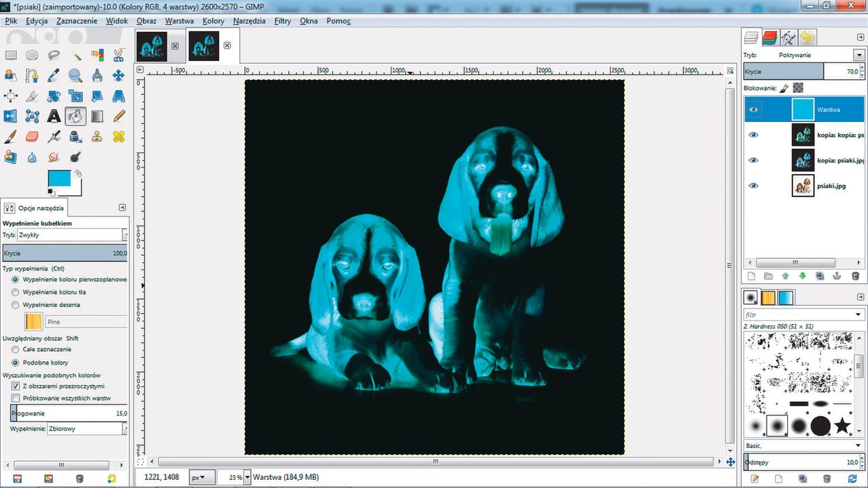Enable 'Próbkowanie wszystkich warstw' checkbox
868x488 pixels.
pyautogui.click(x=16, y=399)
